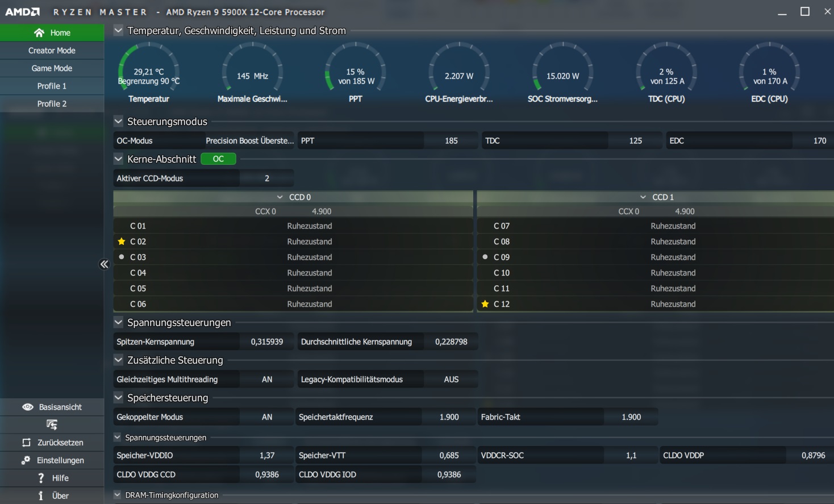Collapse the memory Spannungssteuerungen subsection

[x=118, y=437]
